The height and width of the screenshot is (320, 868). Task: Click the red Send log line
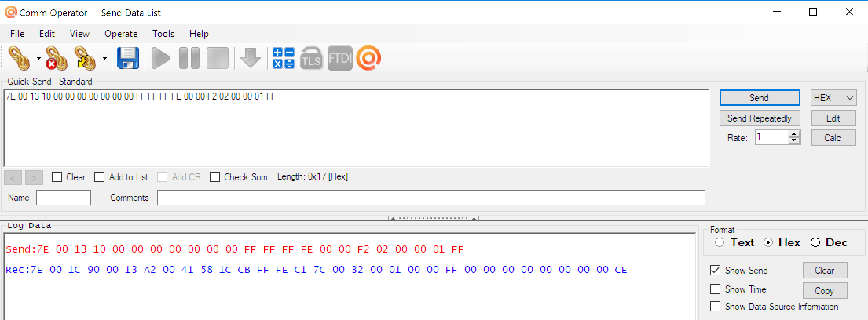234,249
